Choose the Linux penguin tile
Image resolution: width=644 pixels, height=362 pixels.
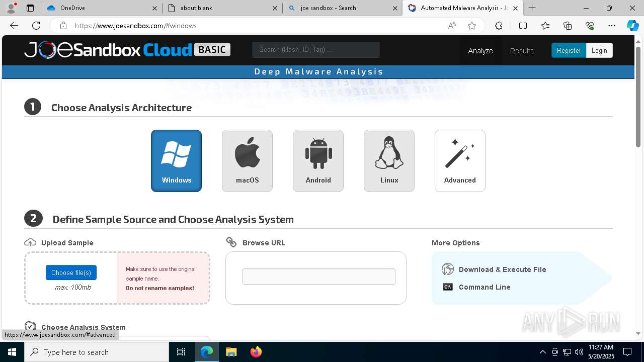point(389,161)
